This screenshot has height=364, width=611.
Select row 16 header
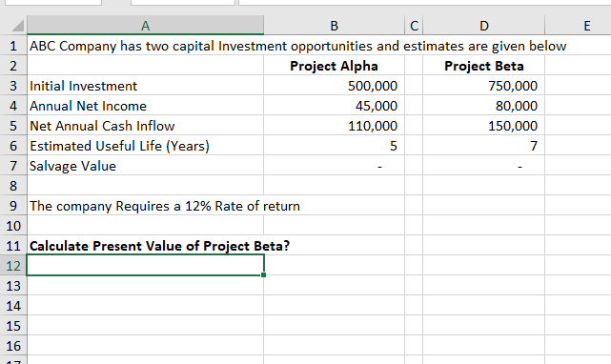pos(13,346)
